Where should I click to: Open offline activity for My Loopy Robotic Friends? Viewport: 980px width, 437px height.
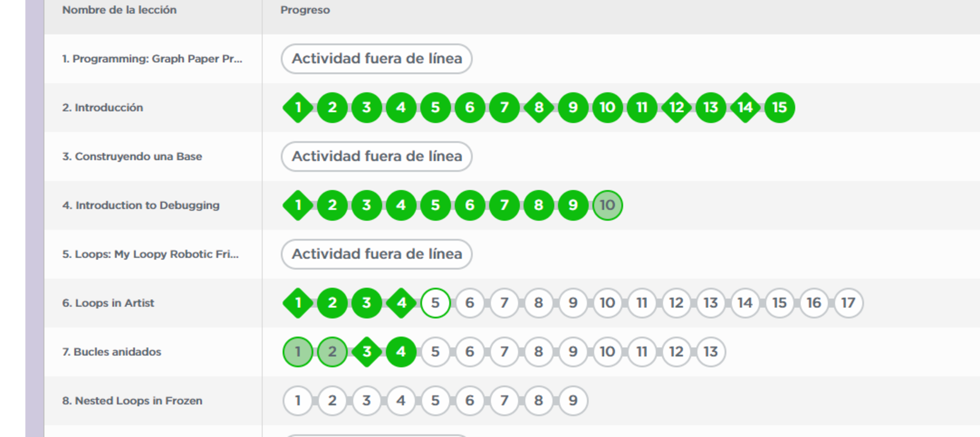pos(377,254)
